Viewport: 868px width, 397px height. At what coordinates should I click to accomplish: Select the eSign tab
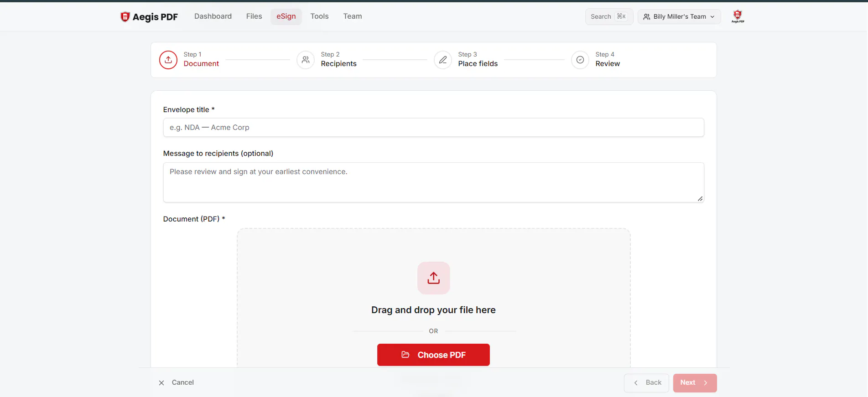286,16
